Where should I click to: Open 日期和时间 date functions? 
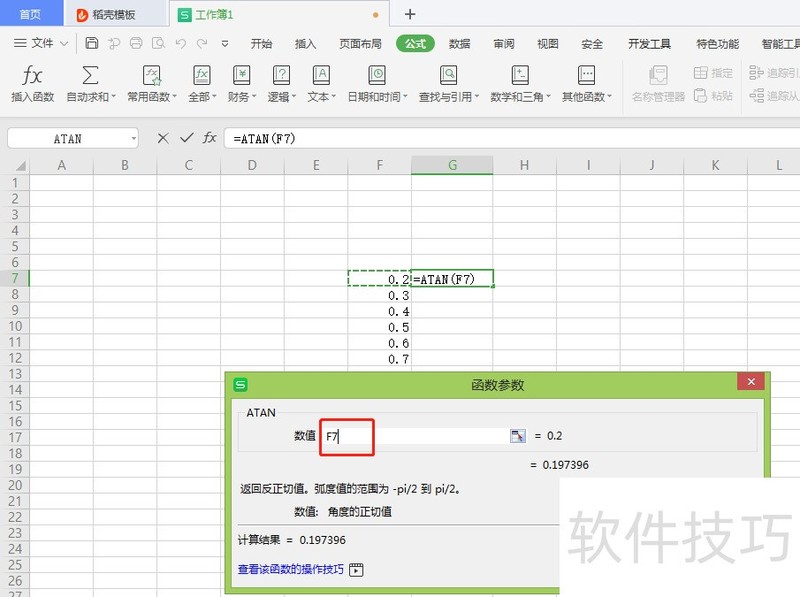376,76
